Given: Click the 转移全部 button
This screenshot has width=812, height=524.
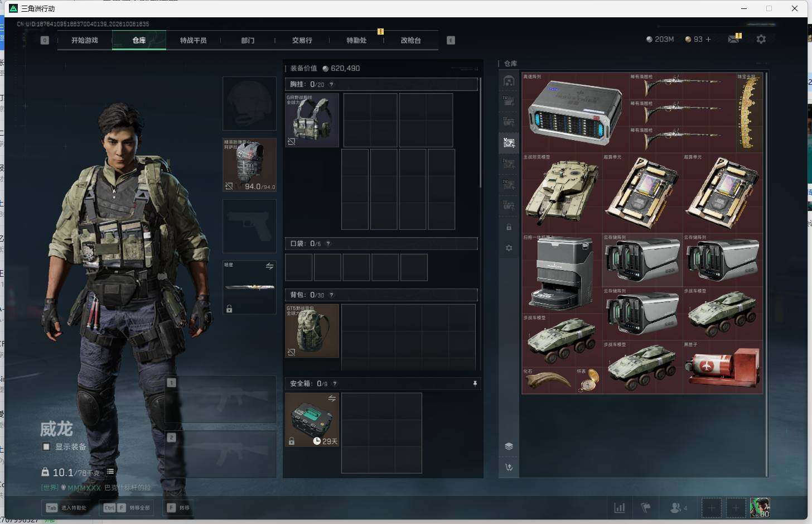Looking at the screenshot, I should (x=127, y=508).
